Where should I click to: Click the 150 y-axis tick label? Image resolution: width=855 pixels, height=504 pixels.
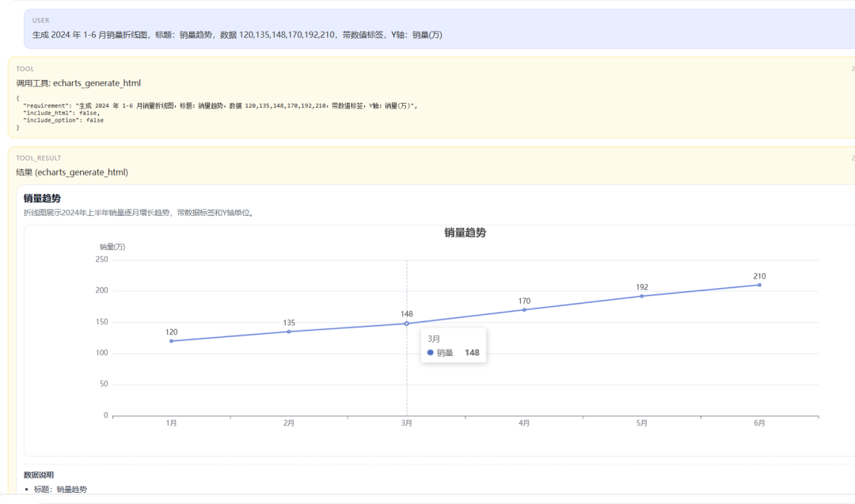[x=101, y=322]
